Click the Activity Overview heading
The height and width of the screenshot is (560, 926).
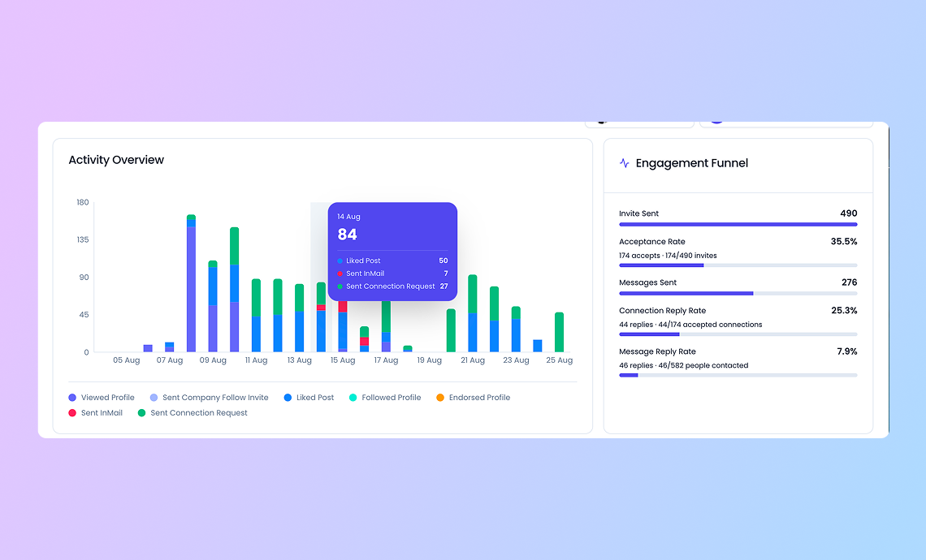(116, 160)
